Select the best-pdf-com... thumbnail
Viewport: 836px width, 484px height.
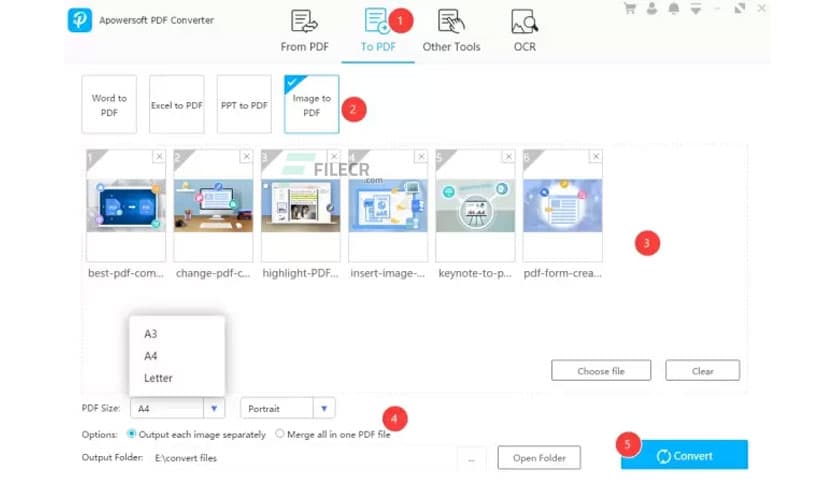pos(126,206)
